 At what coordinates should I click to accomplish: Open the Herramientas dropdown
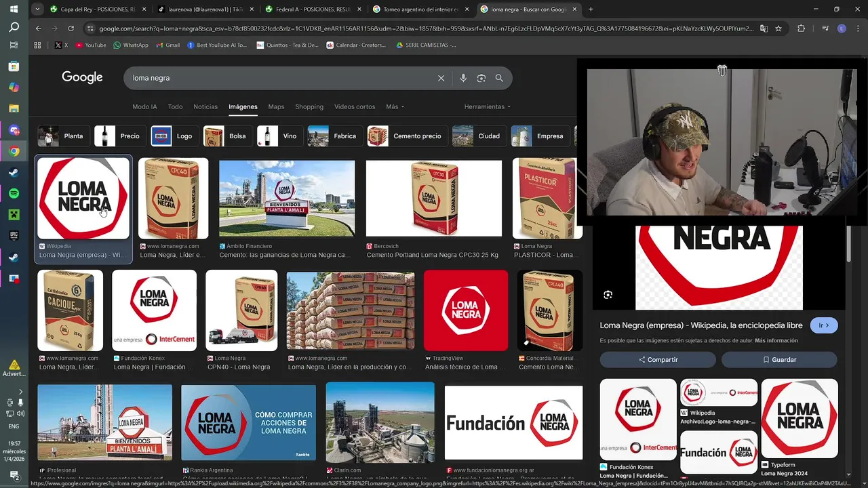pyautogui.click(x=487, y=106)
